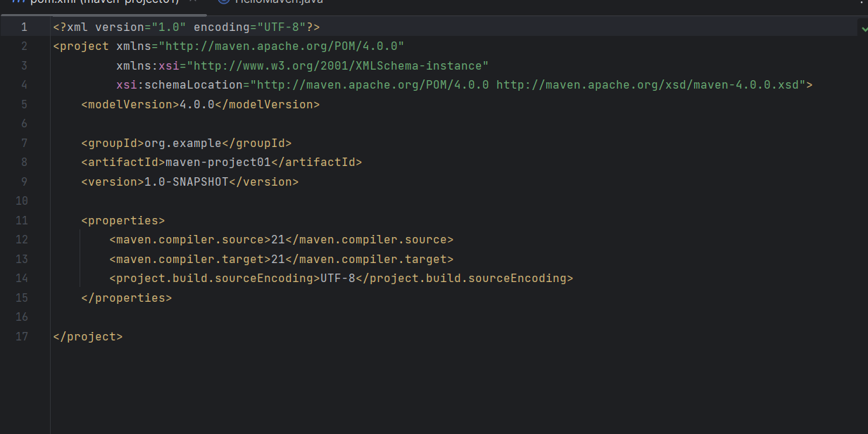The image size is (868, 434).
Task: Click the closing project.build.sourceEncoding tag
Action: coord(465,278)
